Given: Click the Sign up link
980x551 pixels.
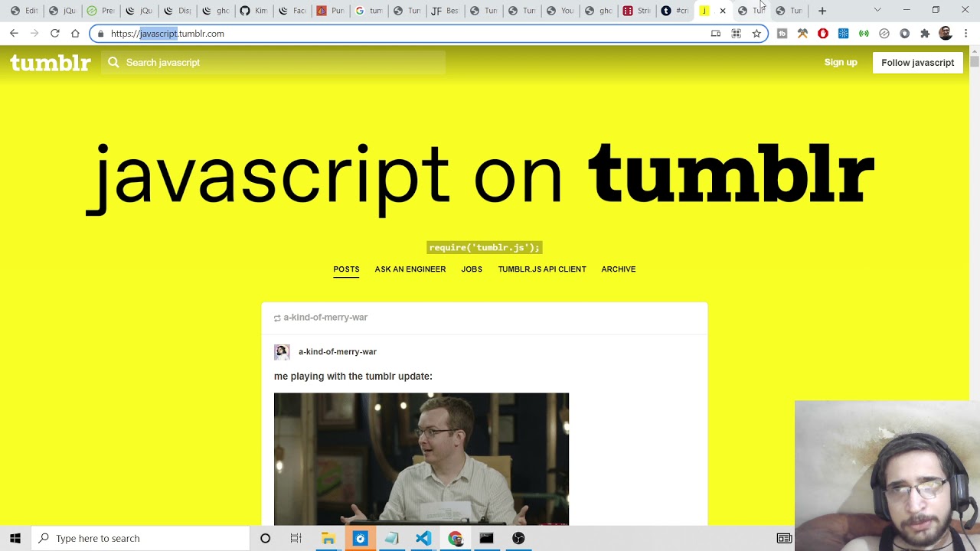Looking at the screenshot, I should (840, 63).
